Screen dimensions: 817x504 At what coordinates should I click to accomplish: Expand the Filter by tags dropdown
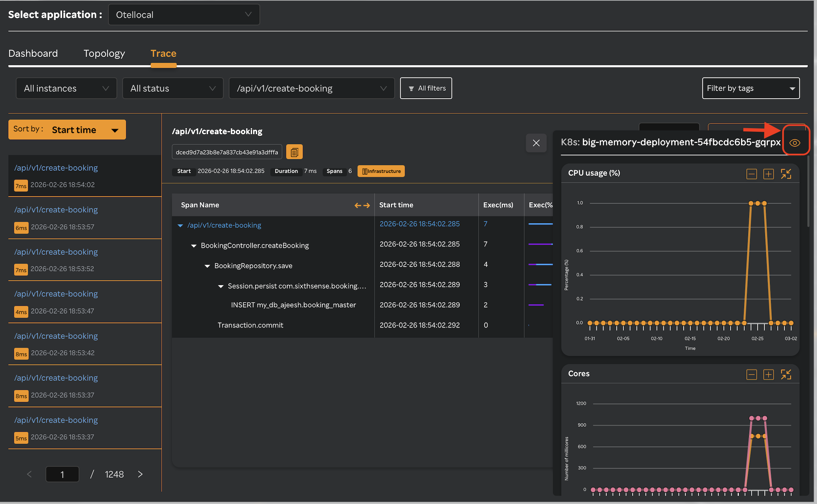tap(751, 88)
